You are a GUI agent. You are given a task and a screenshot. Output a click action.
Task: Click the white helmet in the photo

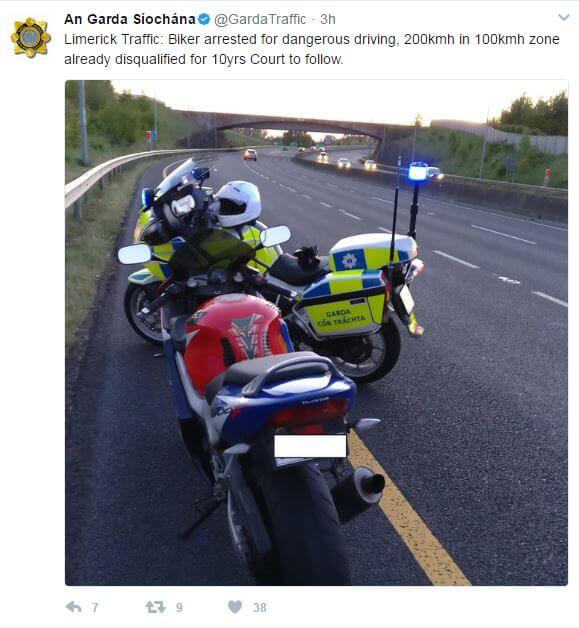click(239, 203)
